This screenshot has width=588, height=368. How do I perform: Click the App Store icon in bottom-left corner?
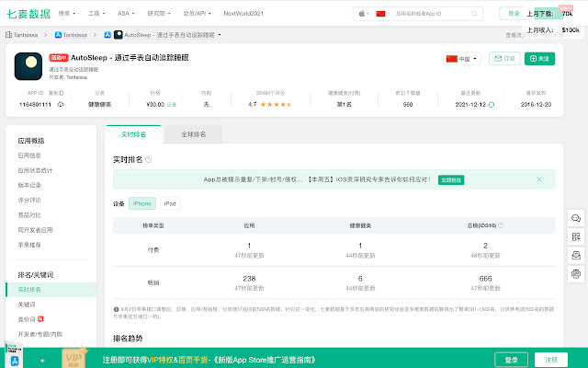pyautogui.click(x=15, y=361)
